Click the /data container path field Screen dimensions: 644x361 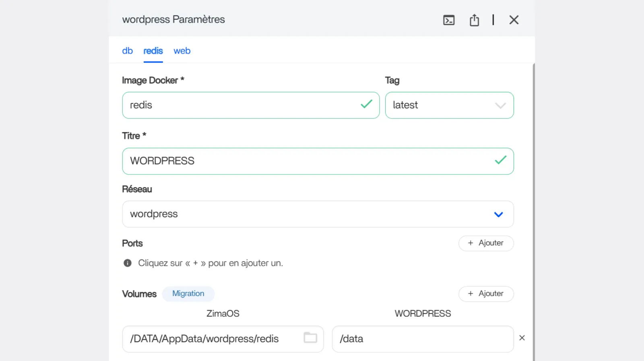pyautogui.click(x=423, y=339)
